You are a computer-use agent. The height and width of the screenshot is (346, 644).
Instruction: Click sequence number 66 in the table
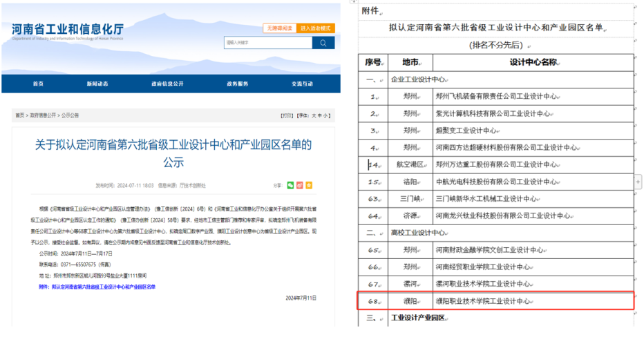tap(373, 267)
